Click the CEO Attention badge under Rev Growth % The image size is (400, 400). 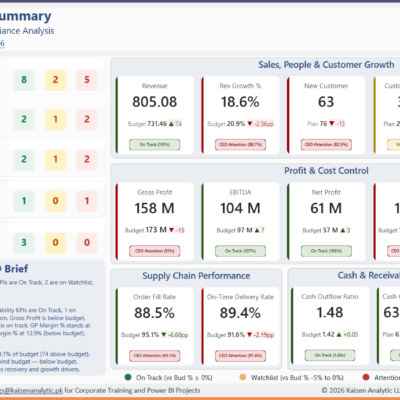240,145
